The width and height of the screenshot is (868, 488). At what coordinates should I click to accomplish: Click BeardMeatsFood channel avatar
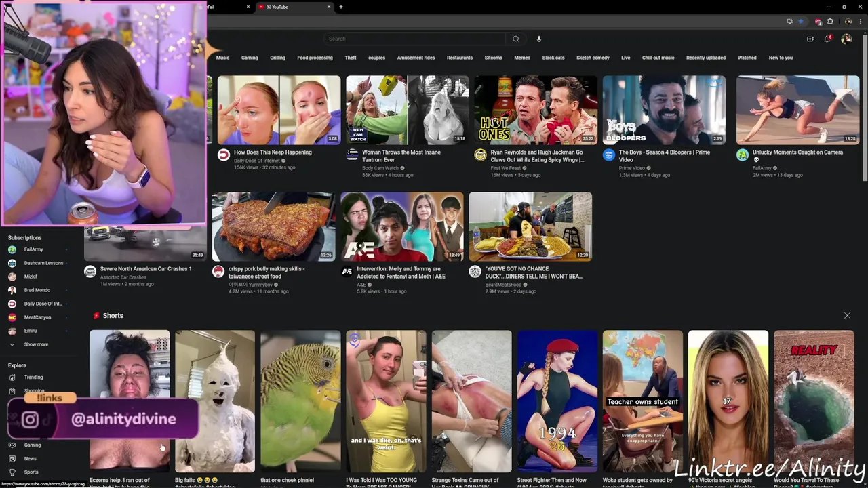coord(475,271)
